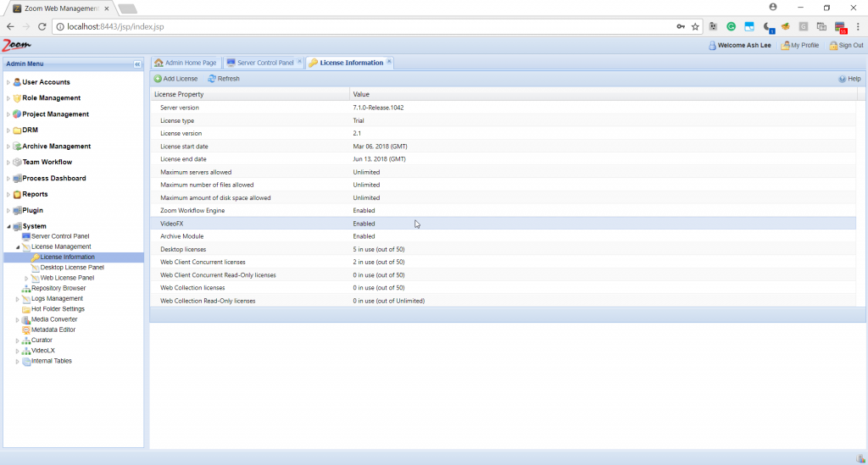The image size is (868, 465).
Task: Select the License end date row
Action: coord(504,159)
